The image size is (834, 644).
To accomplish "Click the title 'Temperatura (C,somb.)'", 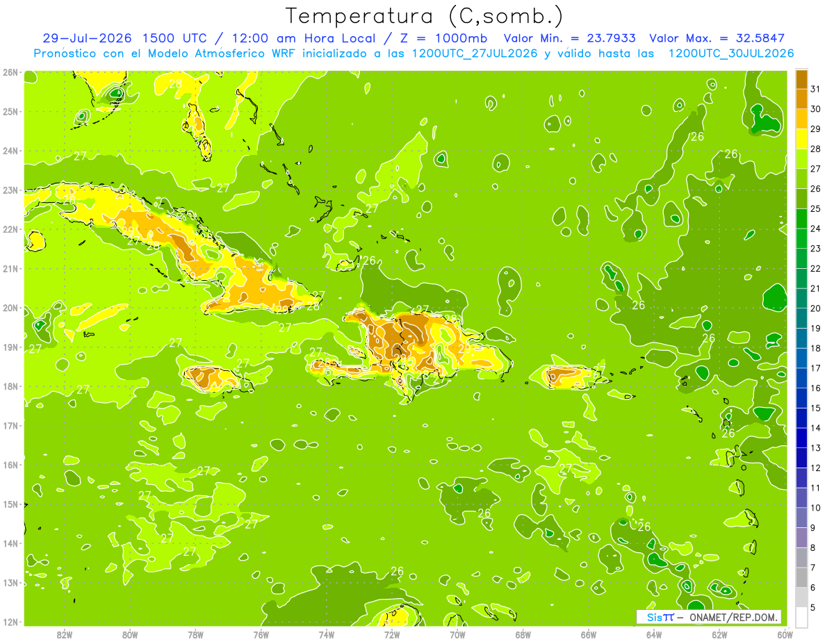I will point(425,16).
